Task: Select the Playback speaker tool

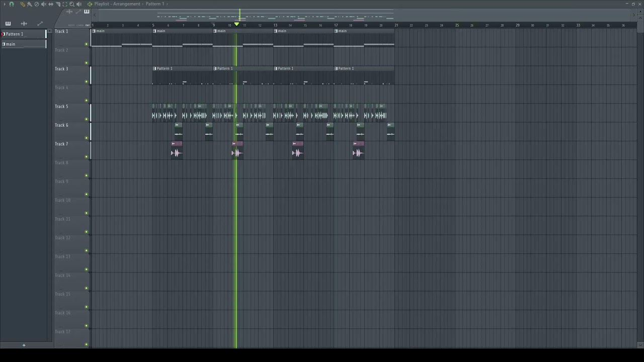Action: (x=79, y=4)
